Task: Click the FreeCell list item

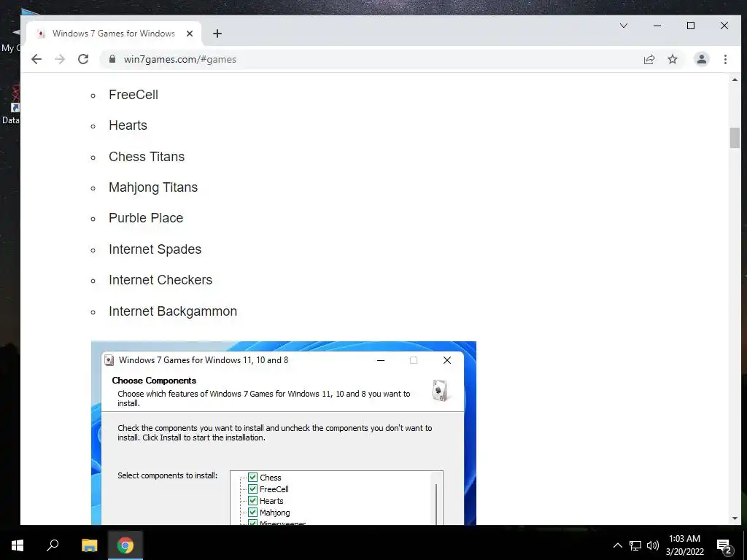Action: [x=133, y=95]
